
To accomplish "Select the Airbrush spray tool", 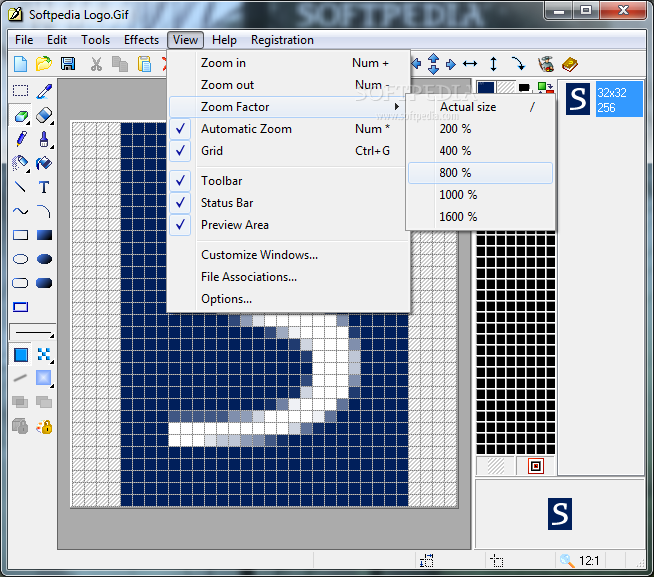I will point(20,163).
